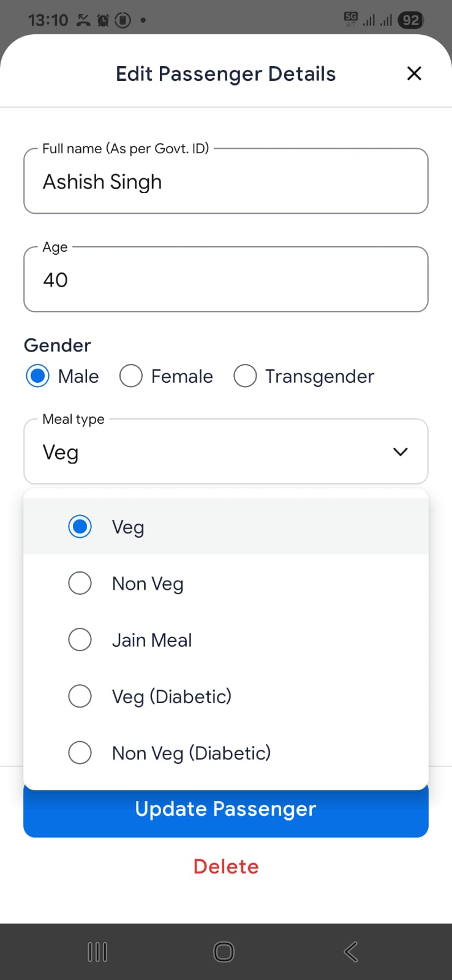Tap the battery indicator in status bar
Viewport: 452px width, 980px height.
point(410,20)
